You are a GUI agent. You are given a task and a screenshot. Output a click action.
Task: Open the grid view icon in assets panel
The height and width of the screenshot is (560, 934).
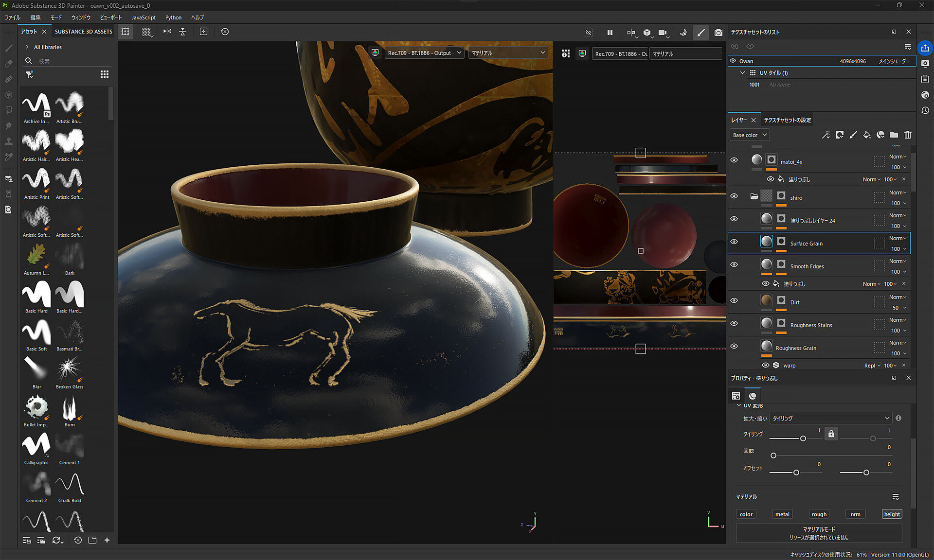click(x=104, y=74)
